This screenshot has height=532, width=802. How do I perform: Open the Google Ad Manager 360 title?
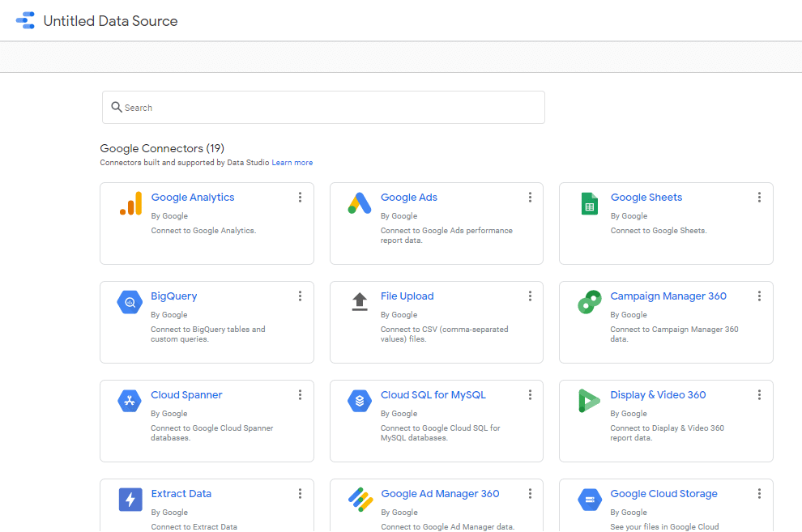point(440,494)
